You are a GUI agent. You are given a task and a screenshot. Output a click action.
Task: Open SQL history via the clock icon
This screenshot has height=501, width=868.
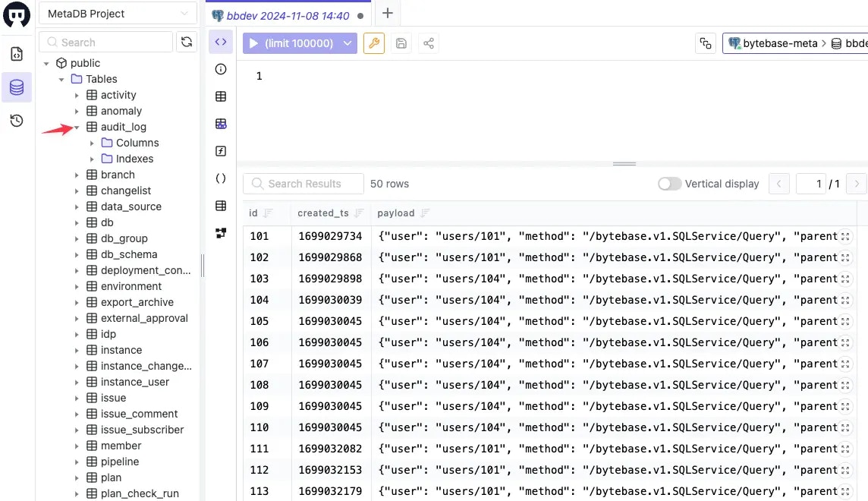click(17, 120)
